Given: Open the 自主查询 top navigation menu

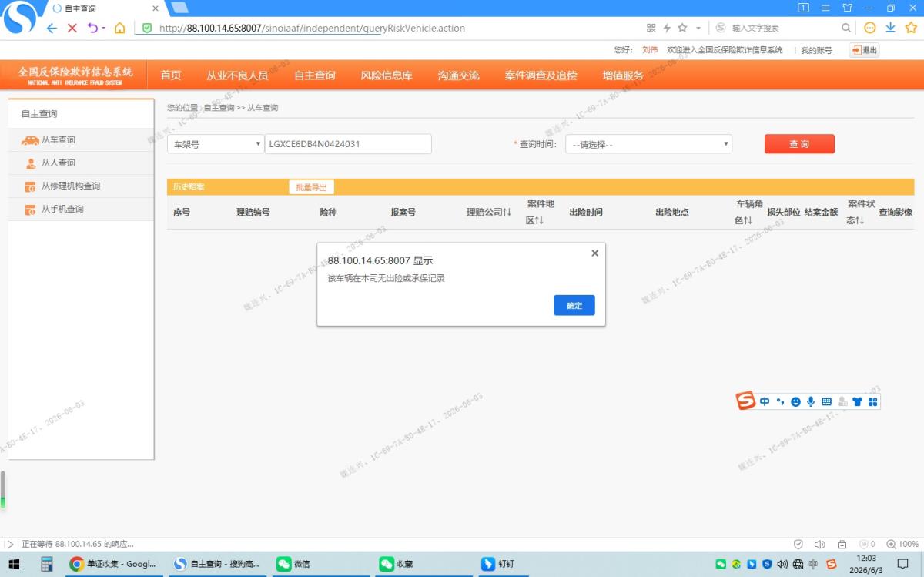Looking at the screenshot, I should (315, 75).
